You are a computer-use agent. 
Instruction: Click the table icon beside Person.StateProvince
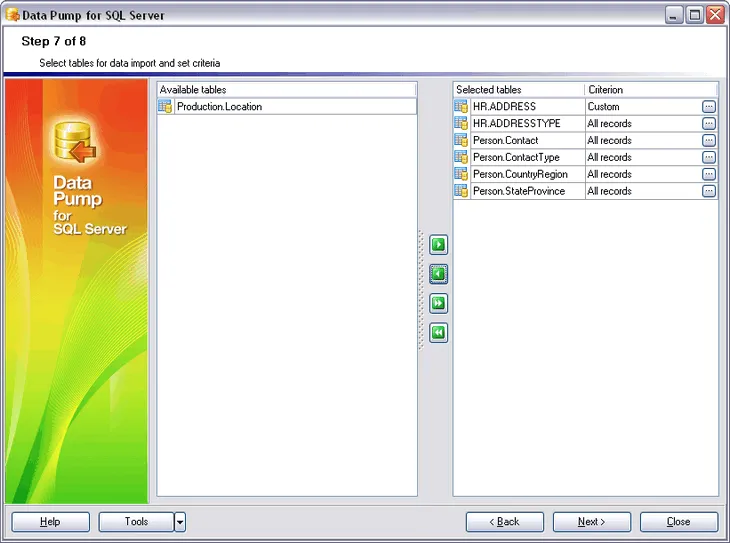point(461,191)
